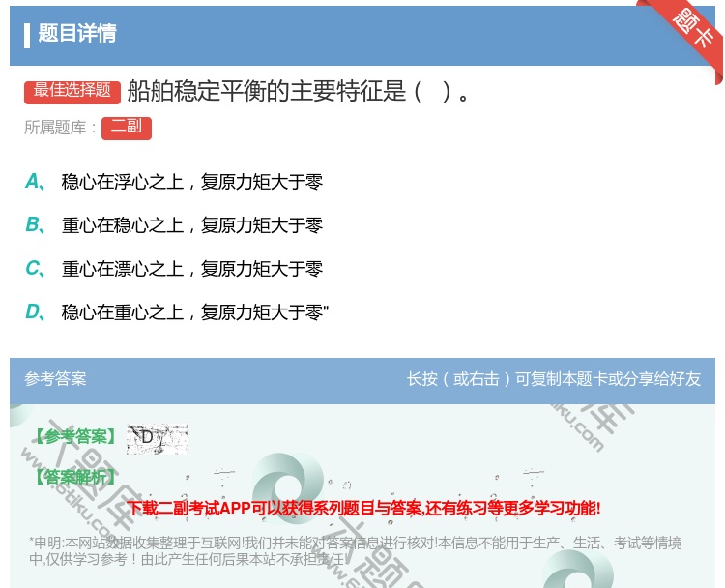The width and height of the screenshot is (725, 588).
Task: Click the letter D option marker
Action: tap(35, 311)
